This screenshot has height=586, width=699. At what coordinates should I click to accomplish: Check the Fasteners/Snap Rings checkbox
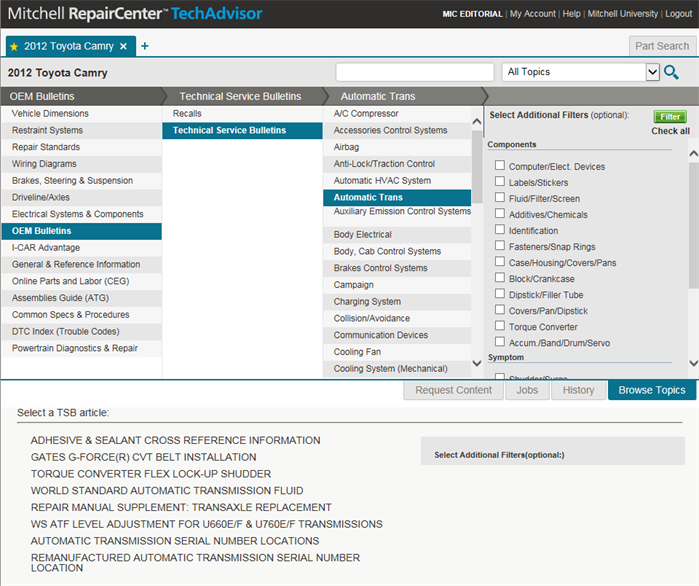click(x=500, y=246)
